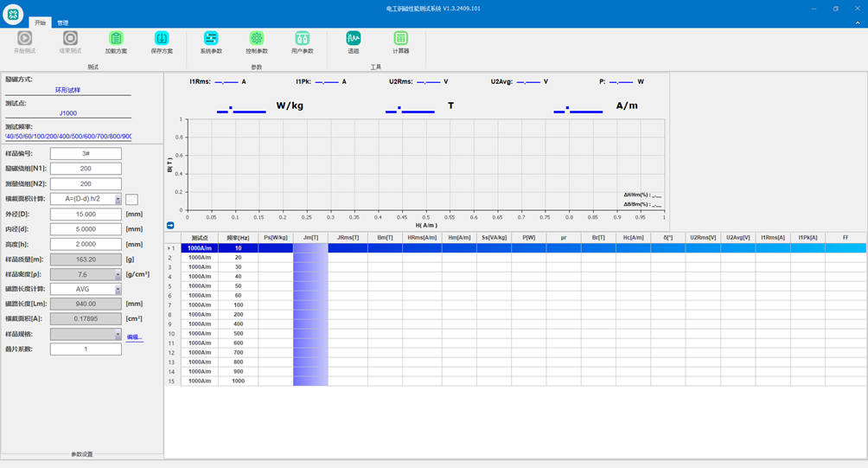Click the μr column header
The image size is (868, 468).
point(564,238)
